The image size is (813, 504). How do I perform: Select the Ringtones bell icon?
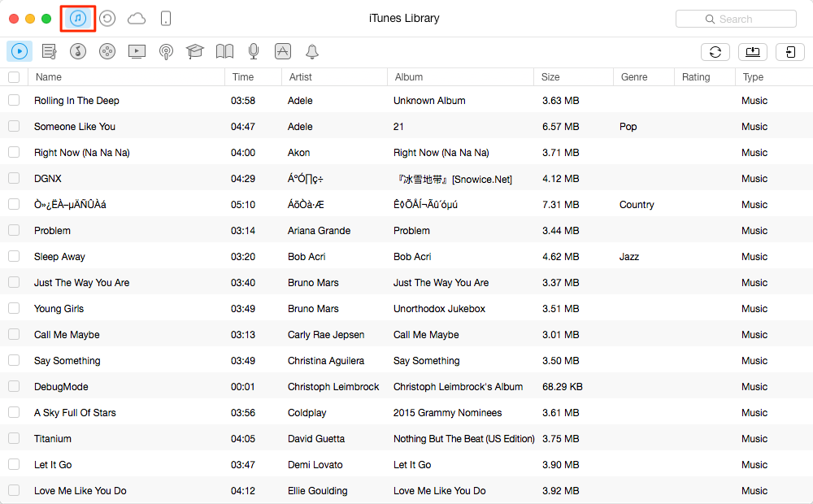[312, 52]
